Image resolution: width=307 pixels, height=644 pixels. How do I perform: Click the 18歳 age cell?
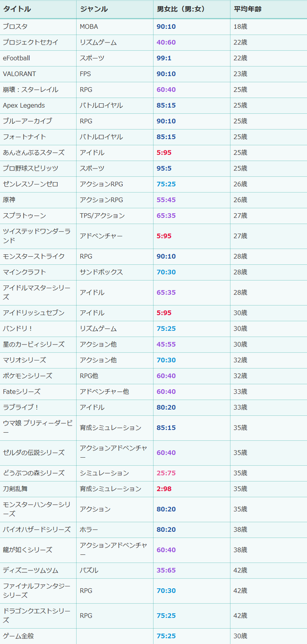[269, 27]
